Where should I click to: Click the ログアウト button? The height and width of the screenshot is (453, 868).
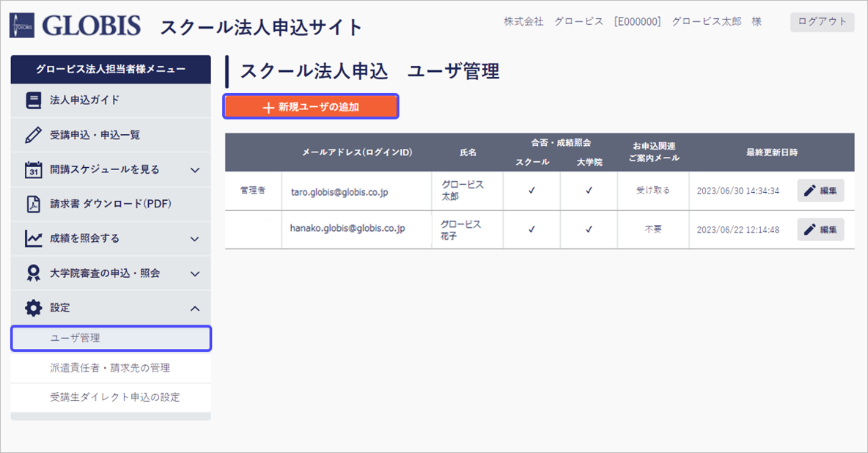point(822,21)
